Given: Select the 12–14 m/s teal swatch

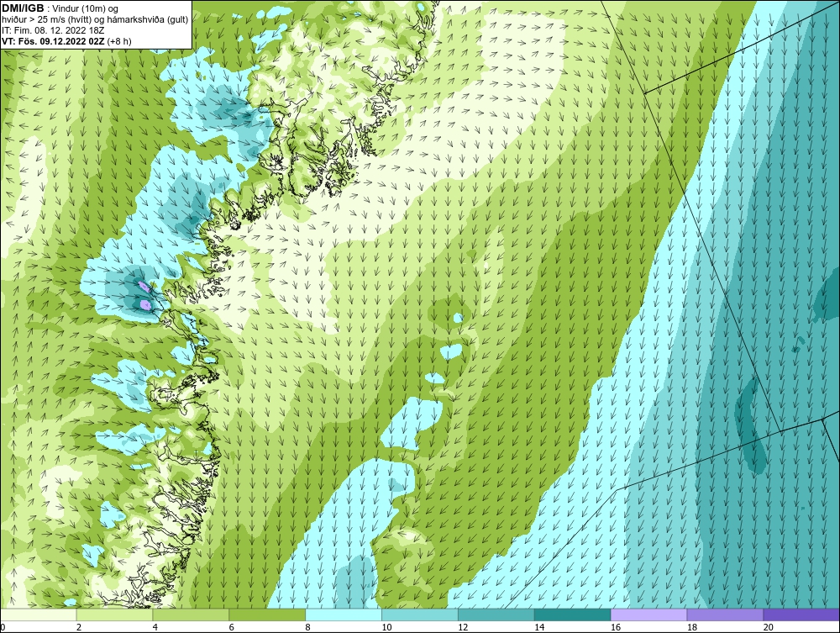Looking at the screenshot, I should pyautogui.click(x=496, y=615).
